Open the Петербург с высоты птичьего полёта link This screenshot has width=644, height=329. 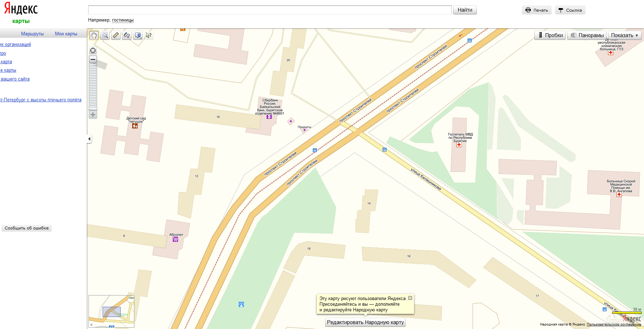tap(41, 100)
